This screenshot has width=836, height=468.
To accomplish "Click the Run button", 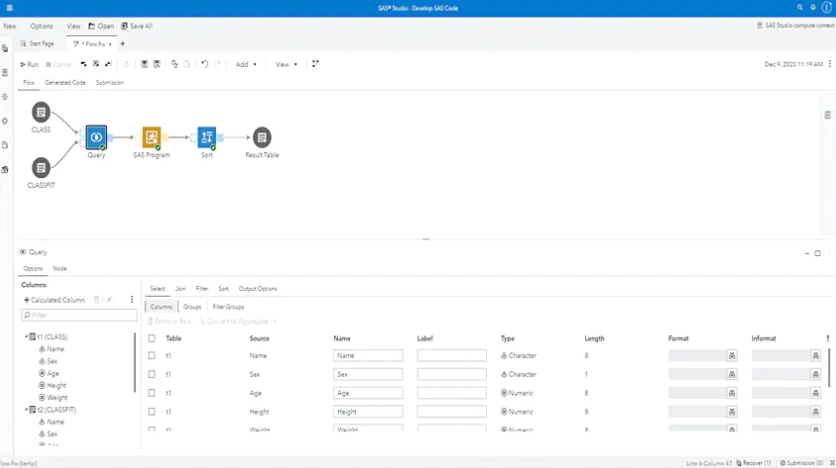I will [x=29, y=64].
